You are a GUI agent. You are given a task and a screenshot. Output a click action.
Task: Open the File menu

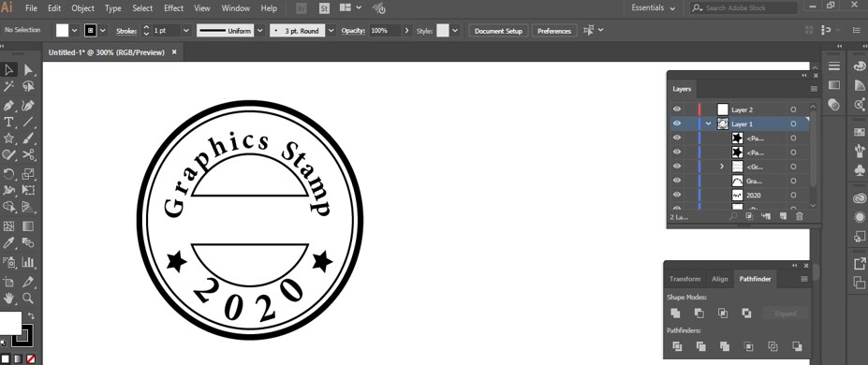click(x=32, y=8)
